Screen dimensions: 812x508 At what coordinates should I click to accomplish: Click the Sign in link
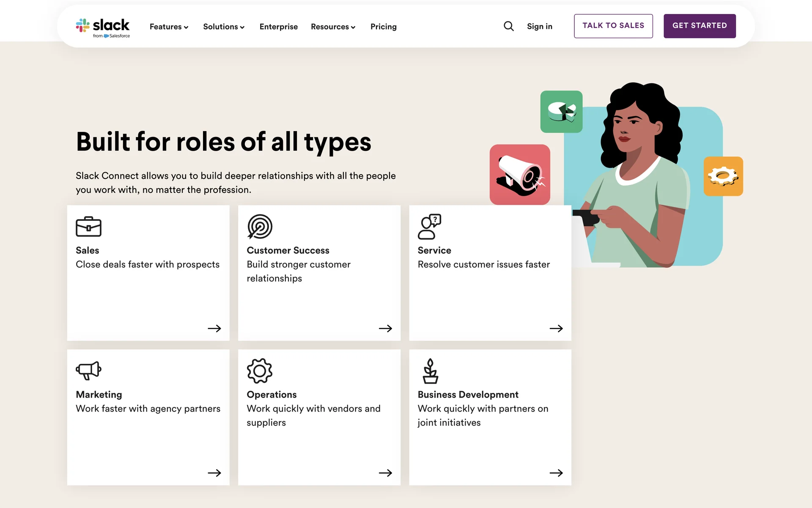pyautogui.click(x=539, y=26)
